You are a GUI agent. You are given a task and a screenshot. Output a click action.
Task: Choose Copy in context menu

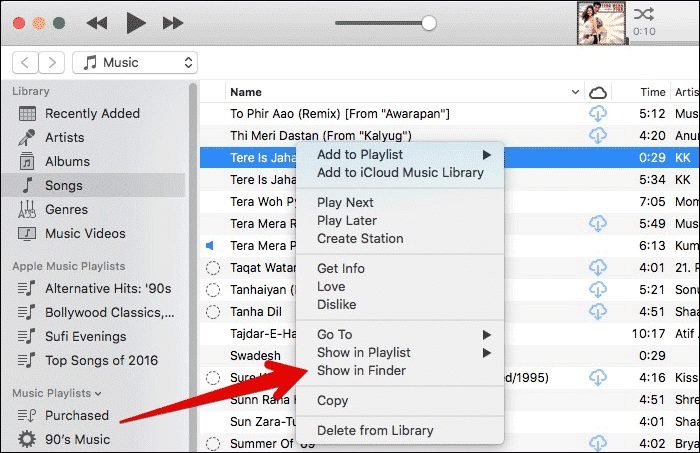(400, 400)
